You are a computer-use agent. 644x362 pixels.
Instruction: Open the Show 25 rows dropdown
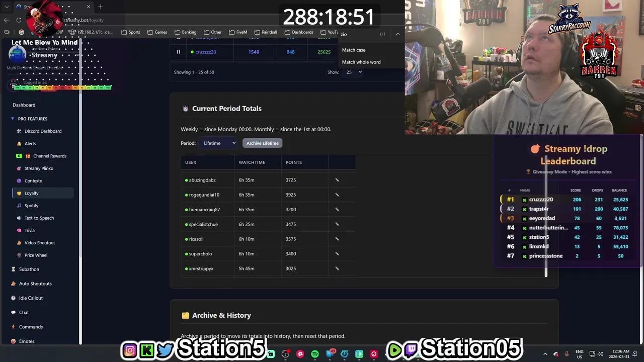(353, 72)
